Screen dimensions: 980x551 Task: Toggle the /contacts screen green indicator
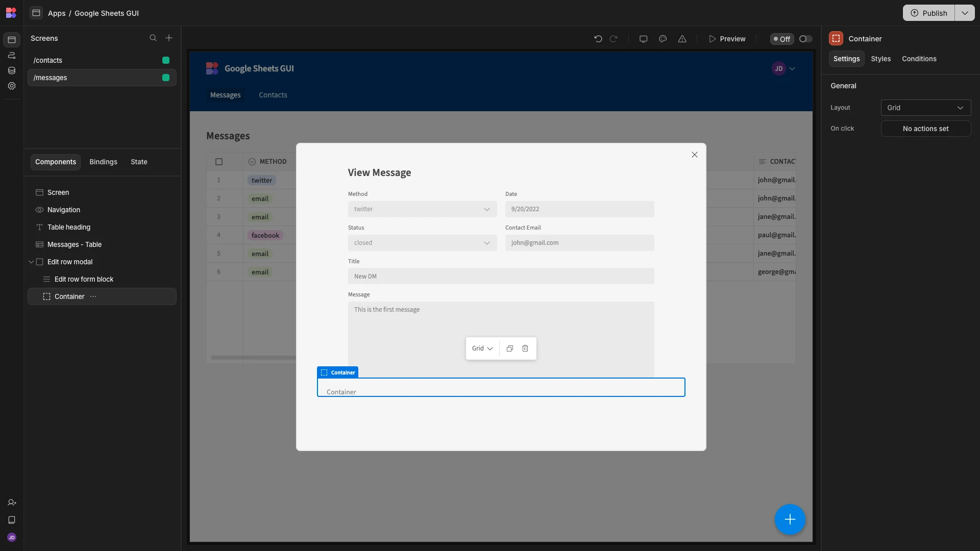tap(166, 60)
